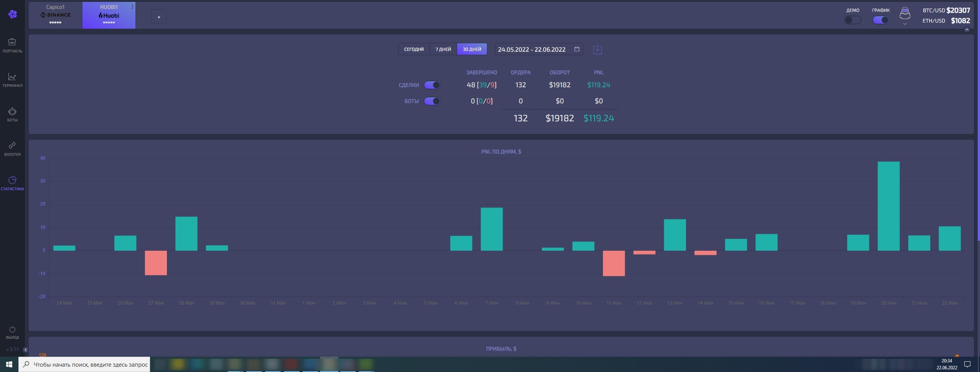Open the user avatar icon
This screenshot has height=372, width=980.
[x=905, y=14]
